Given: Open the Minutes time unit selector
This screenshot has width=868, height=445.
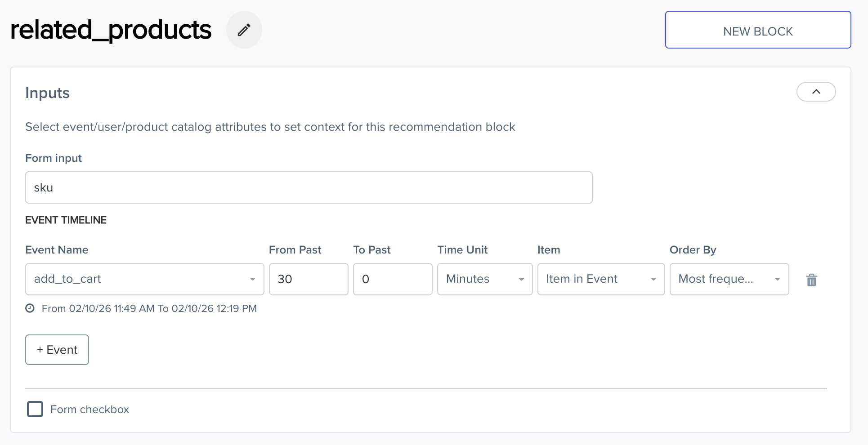Looking at the screenshot, I should click(477, 279).
